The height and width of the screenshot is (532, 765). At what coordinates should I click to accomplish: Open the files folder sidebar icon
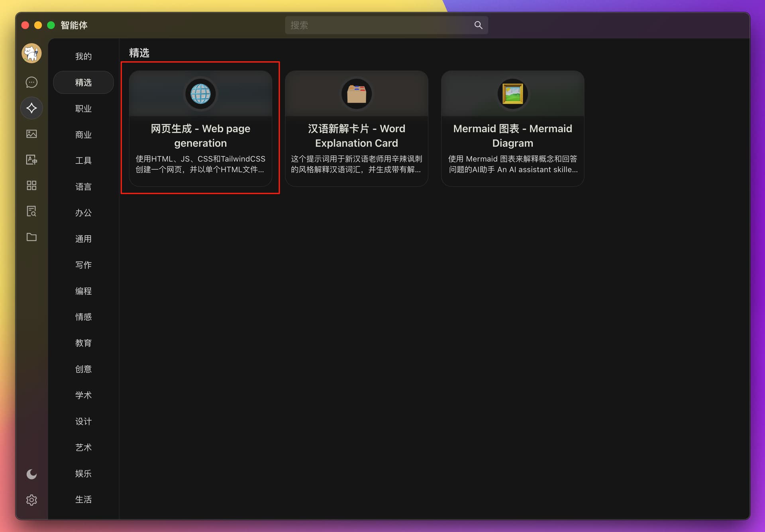tap(31, 237)
